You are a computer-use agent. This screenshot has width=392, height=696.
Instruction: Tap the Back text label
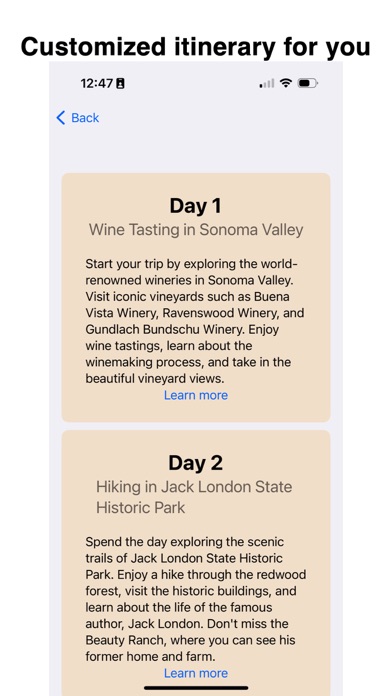click(x=85, y=118)
